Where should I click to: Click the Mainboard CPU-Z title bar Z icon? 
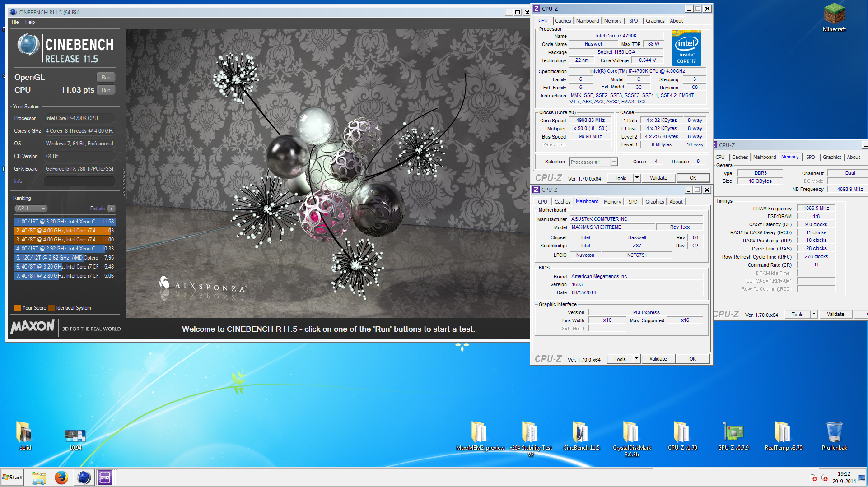click(536, 190)
